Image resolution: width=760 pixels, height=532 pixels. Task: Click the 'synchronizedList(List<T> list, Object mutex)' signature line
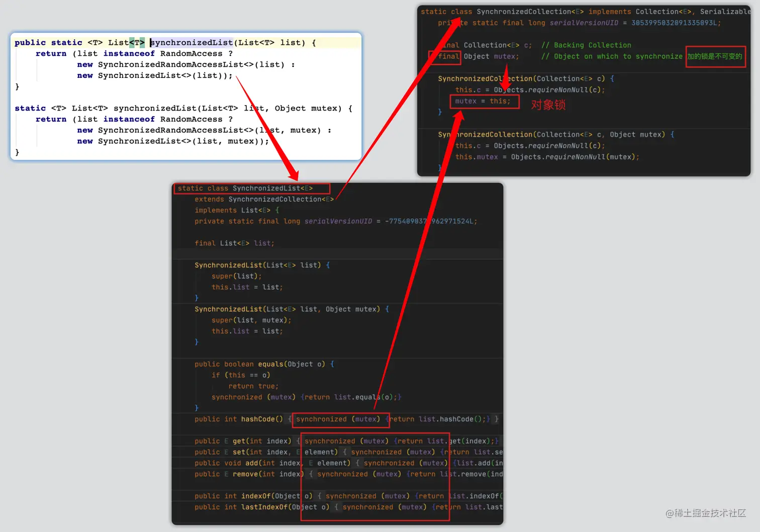click(183, 108)
